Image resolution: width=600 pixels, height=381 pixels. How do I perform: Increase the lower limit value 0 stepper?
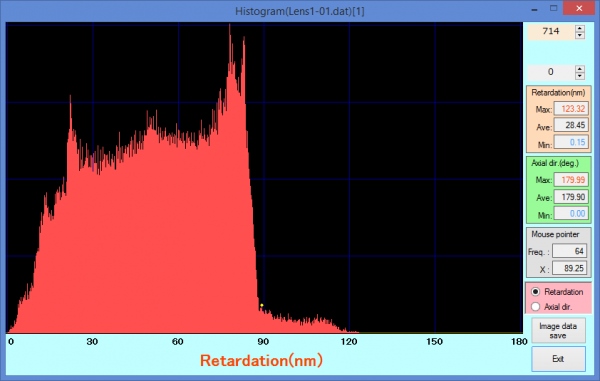pos(580,69)
